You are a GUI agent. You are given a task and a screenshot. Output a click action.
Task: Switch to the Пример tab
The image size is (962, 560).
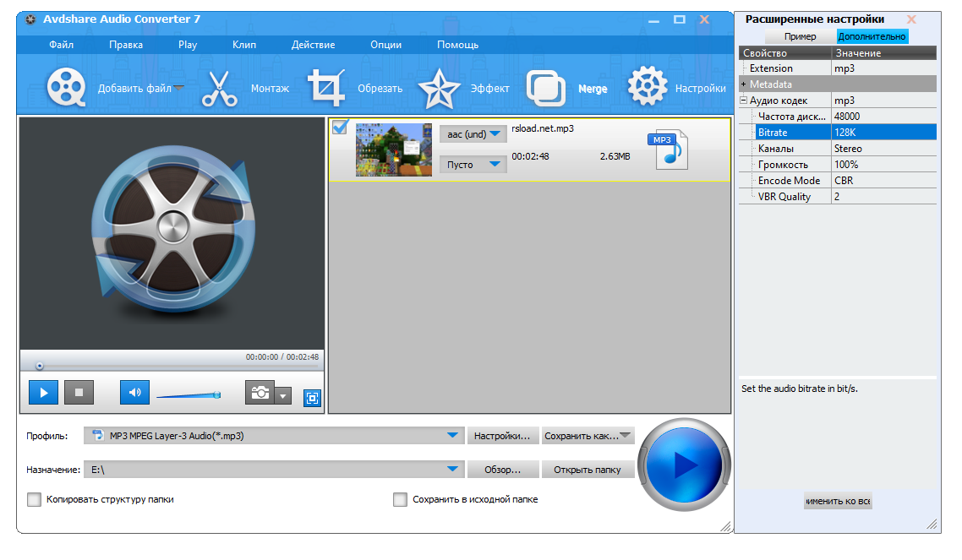800,36
